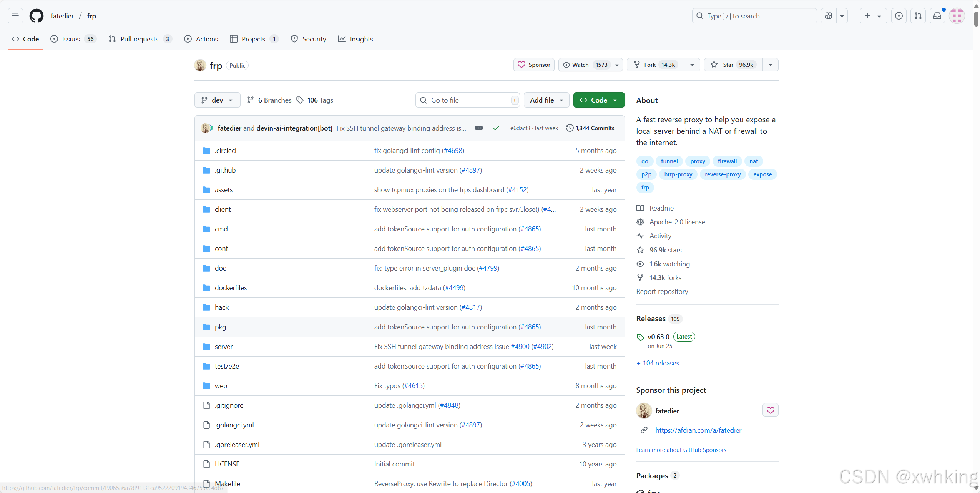
Task: Open the green Code dropdown
Action: [x=599, y=100]
